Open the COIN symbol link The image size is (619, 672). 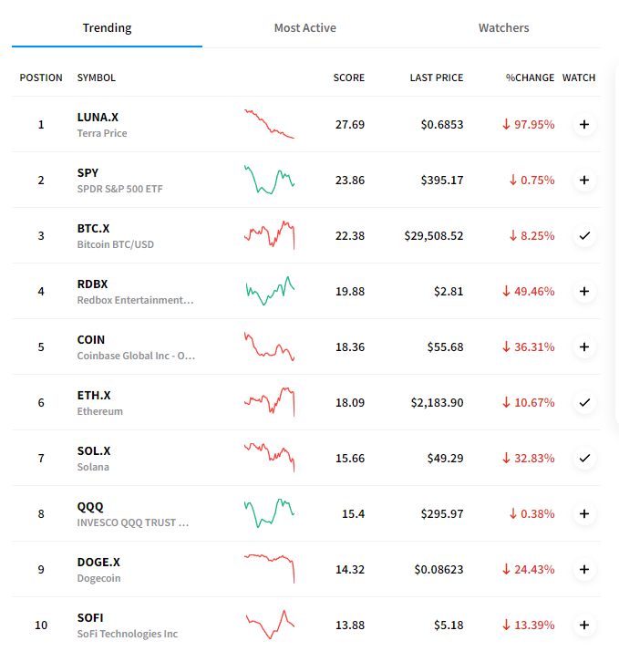click(x=91, y=340)
